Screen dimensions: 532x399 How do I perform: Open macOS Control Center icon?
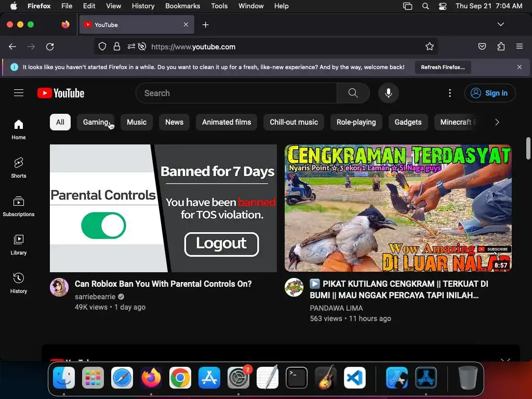tap(443, 6)
